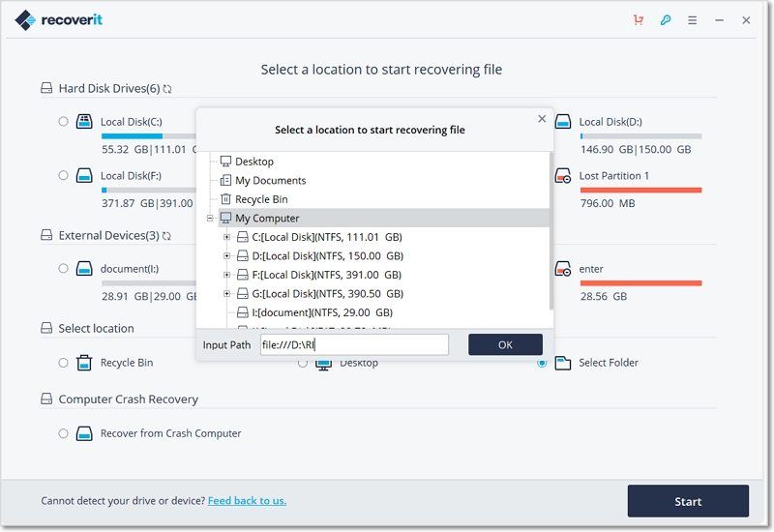Screen dimensions: 774x532
Task: Click the Local Disk(F:) drive icon
Action: (x=84, y=176)
